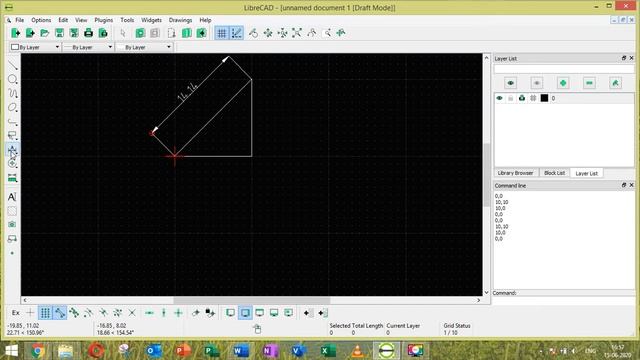Toggle Free Snap crosshair
640x360 pixels.
point(30,313)
